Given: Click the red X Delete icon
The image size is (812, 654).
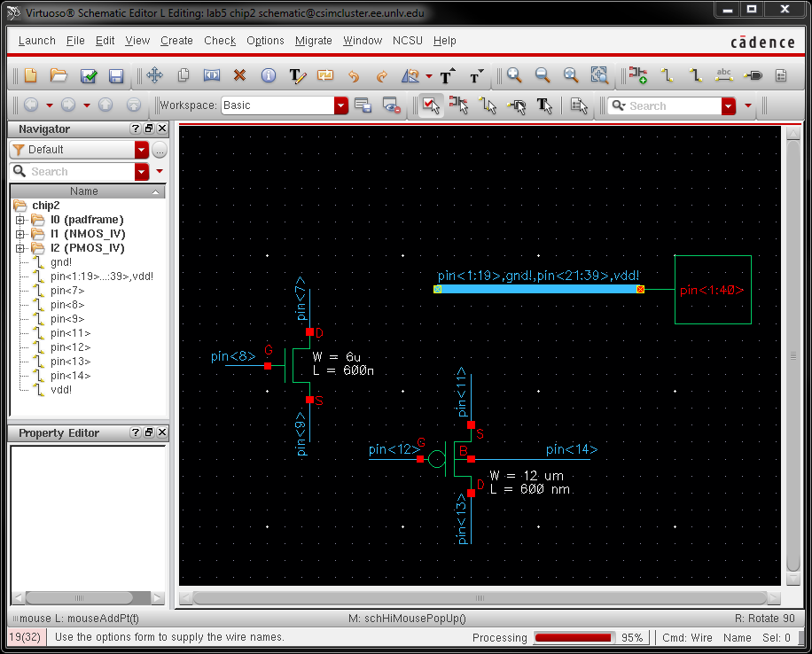Looking at the screenshot, I should (x=239, y=76).
